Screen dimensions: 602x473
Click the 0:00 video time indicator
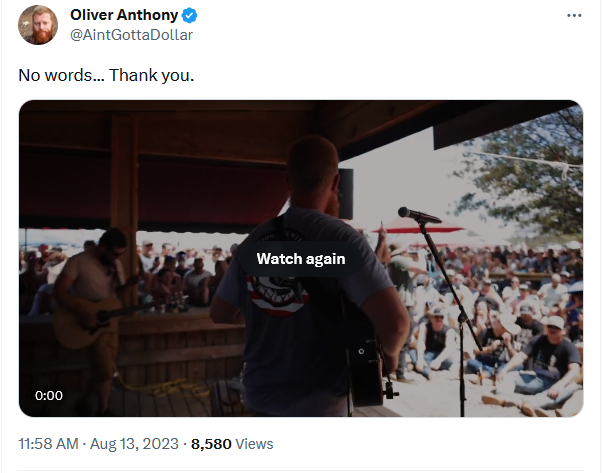(49, 395)
